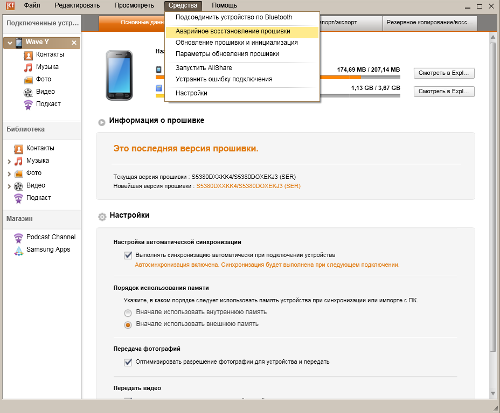
Task: Open the Помощь menu
Action: tap(224, 6)
